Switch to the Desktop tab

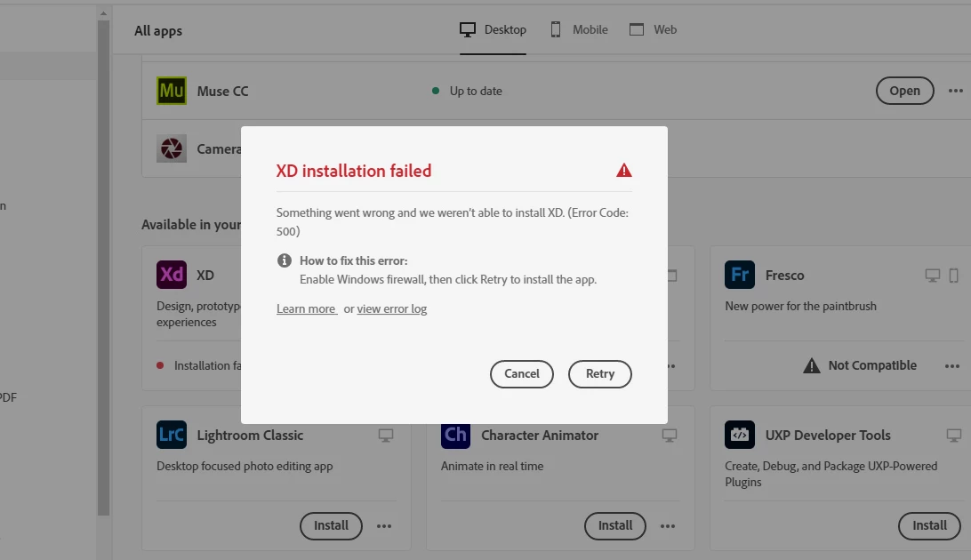493,29
